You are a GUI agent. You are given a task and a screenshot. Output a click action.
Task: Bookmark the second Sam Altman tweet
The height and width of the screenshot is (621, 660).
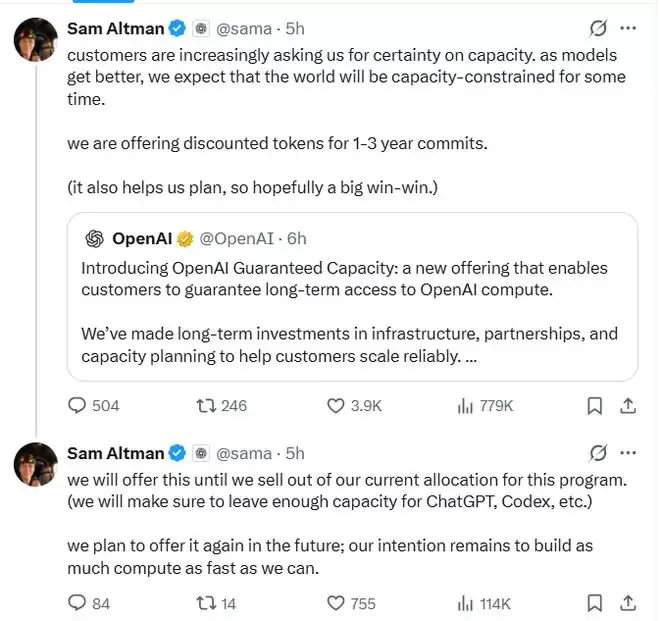[594, 603]
